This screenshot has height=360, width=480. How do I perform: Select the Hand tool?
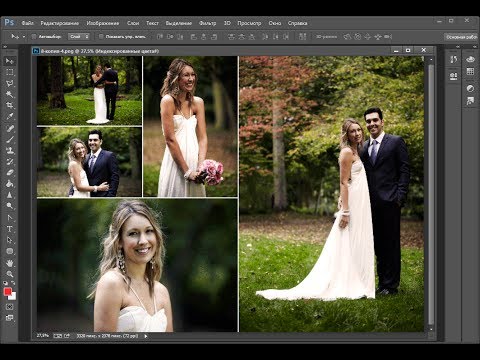10,263
